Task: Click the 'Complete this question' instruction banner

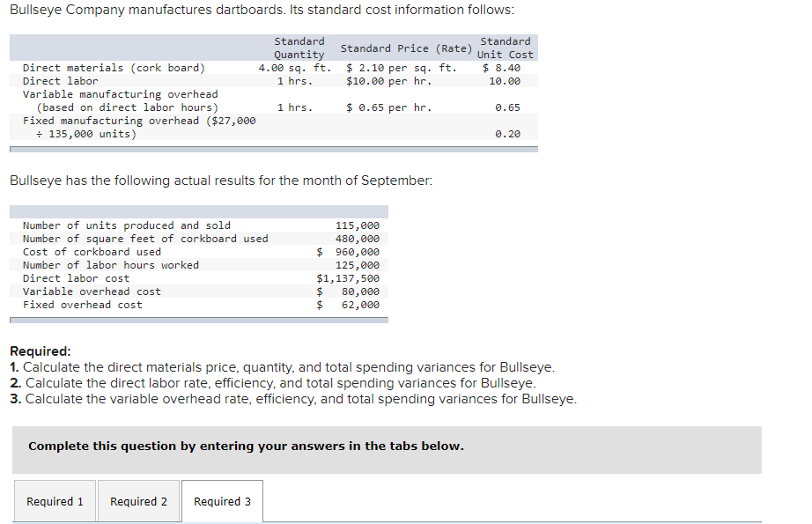Action: click(x=387, y=450)
